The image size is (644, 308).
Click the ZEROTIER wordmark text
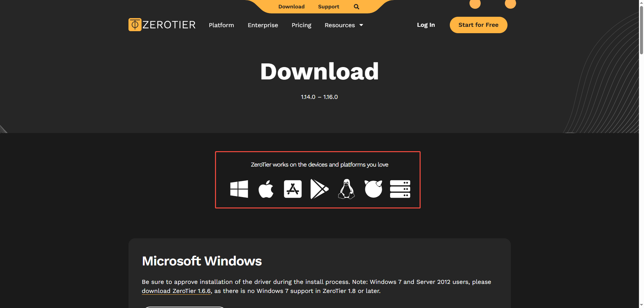pos(169,25)
